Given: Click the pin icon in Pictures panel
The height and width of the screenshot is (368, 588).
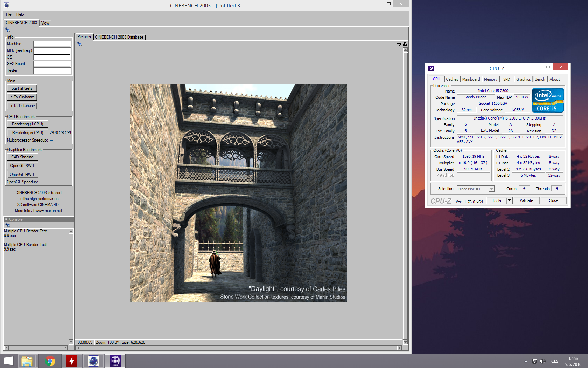Looking at the screenshot, I should tap(79, 44).
